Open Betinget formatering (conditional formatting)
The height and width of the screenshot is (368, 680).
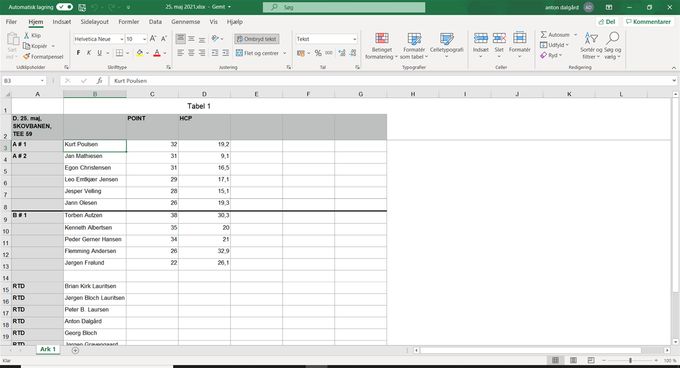(381, 46)
